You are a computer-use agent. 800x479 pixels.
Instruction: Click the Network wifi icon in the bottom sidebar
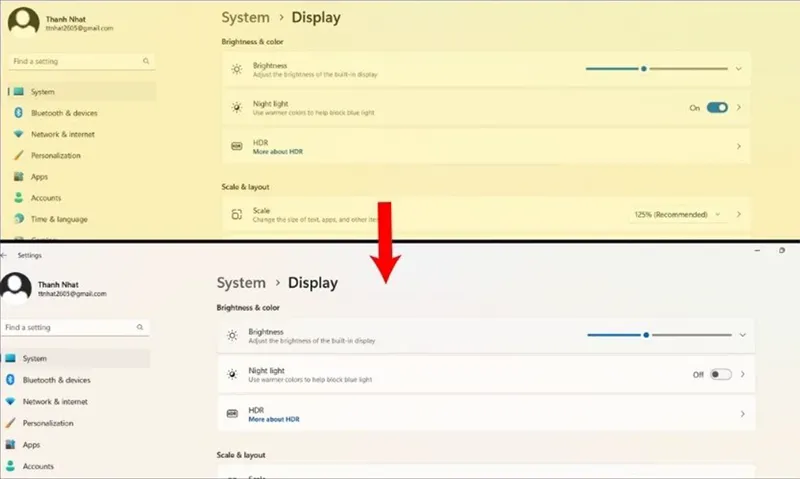(x=10, y=401)
